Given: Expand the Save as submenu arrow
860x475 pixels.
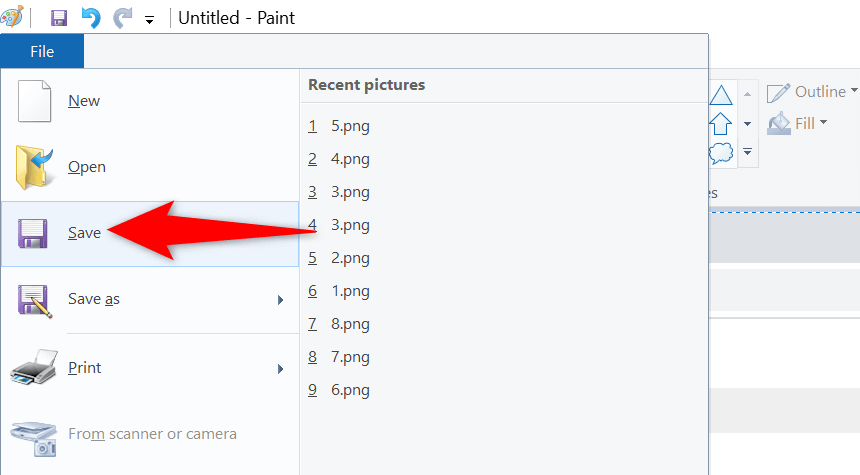Looking at the screenshot, I should [281, 300].
